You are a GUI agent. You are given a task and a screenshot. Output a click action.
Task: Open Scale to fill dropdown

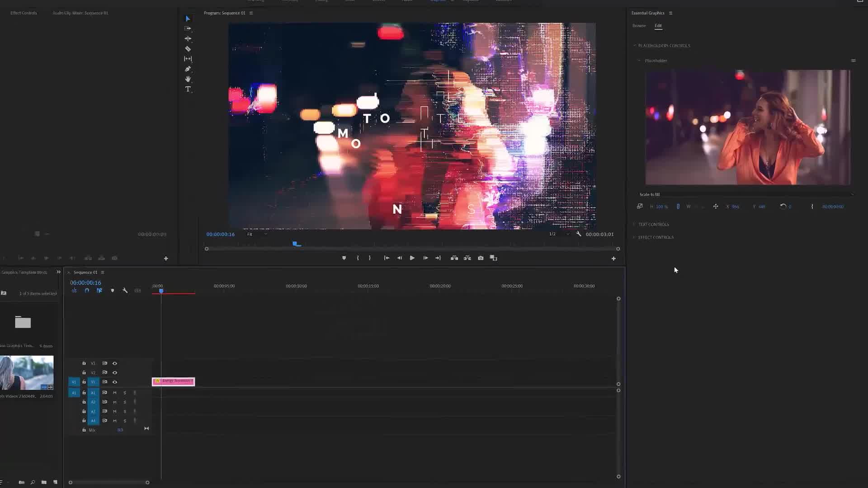tap(746, 194)
